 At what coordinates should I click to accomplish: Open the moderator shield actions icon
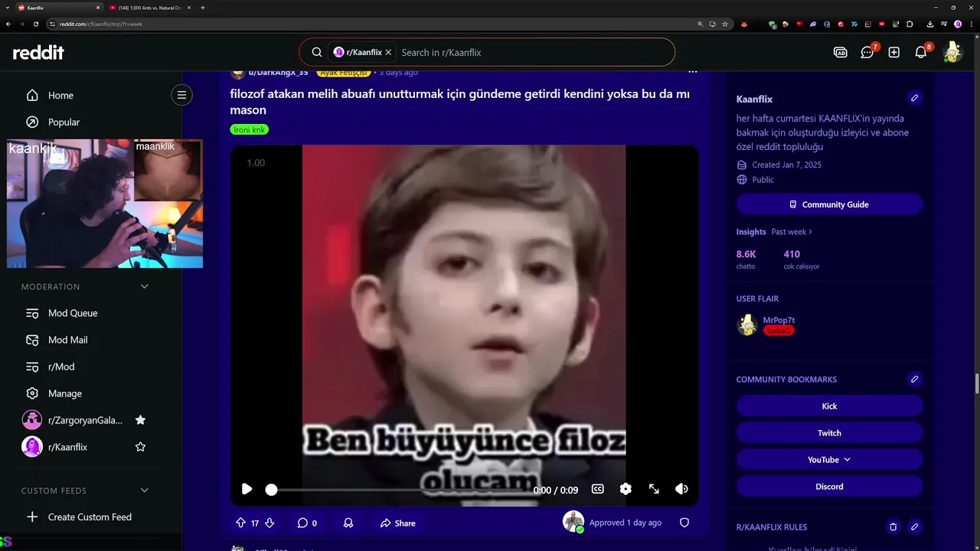684,523
